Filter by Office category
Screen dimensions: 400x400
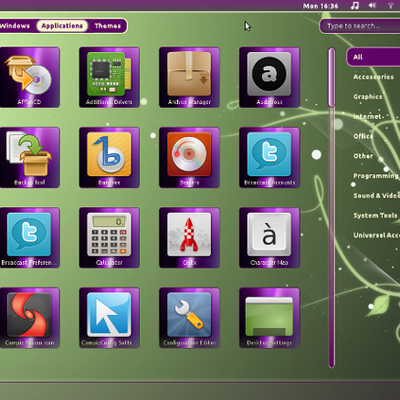(363, 136)
